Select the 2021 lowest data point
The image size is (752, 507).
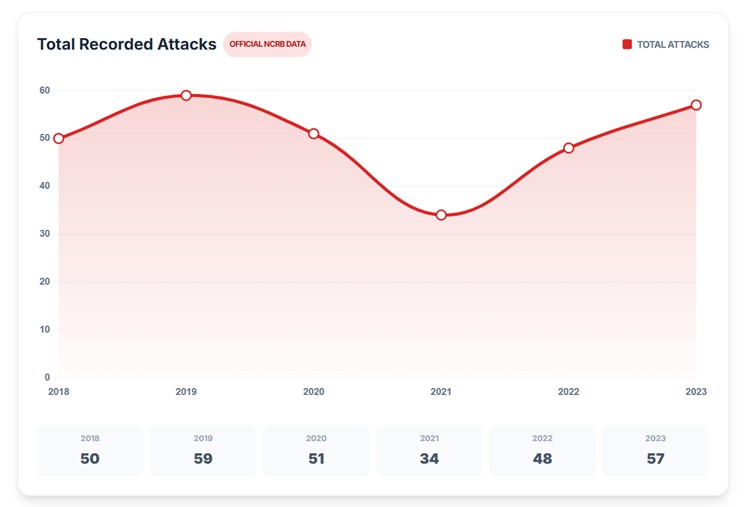[x=441, y=215]
